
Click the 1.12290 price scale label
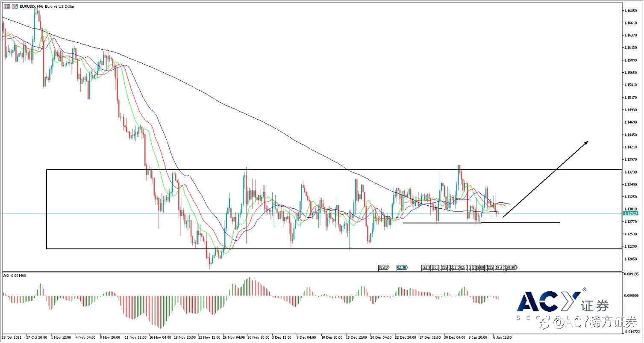632,246
